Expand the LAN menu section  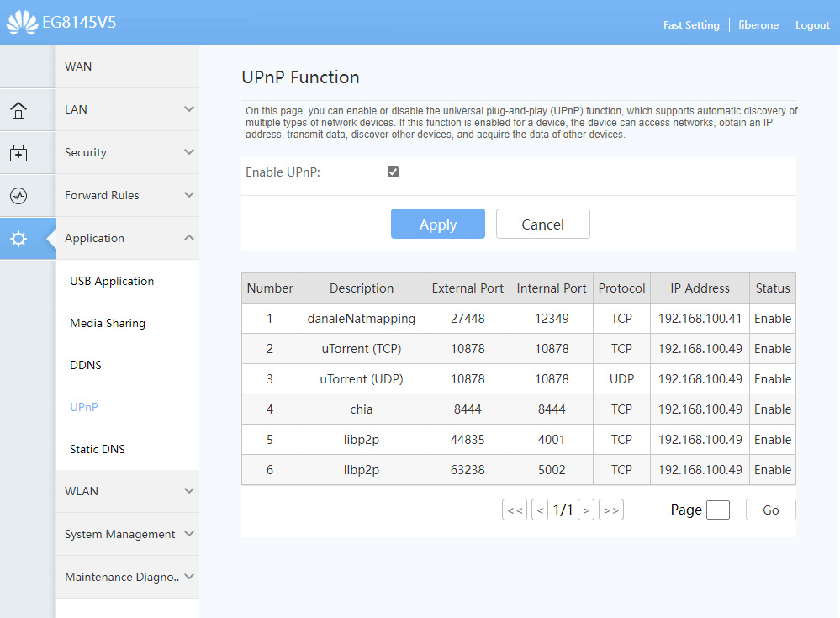click(127, 109)
